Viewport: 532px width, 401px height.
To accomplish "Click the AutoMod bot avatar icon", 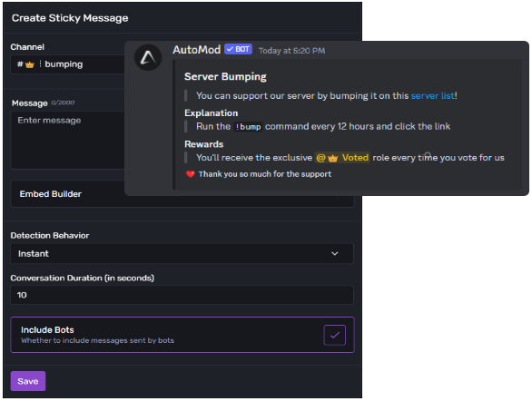I will (148, 58).
